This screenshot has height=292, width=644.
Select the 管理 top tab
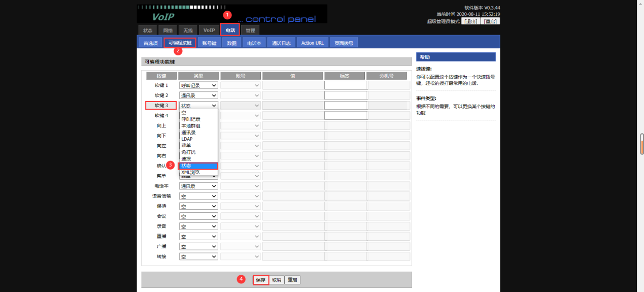[251, 30]
